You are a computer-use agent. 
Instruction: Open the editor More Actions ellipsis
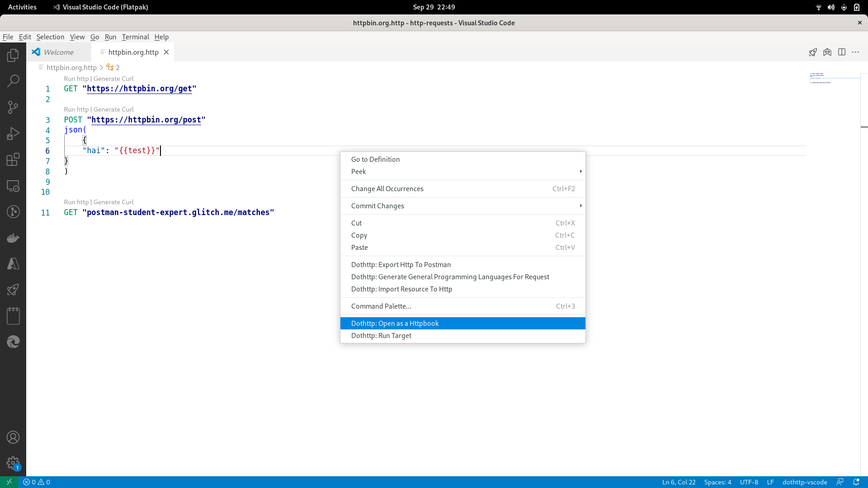(856, 52)
